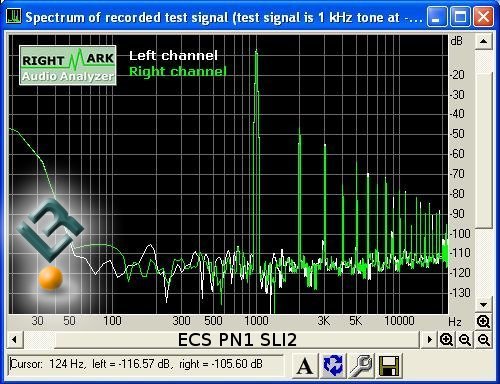500x384 pixels.
Task: Click the 'Right channel' legend label
Action: pos(178,71)
